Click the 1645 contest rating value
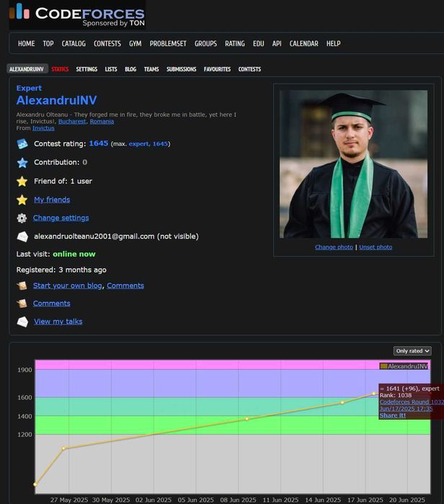The image size is (444, 504). pyautogui.click(x=99, y=143)
